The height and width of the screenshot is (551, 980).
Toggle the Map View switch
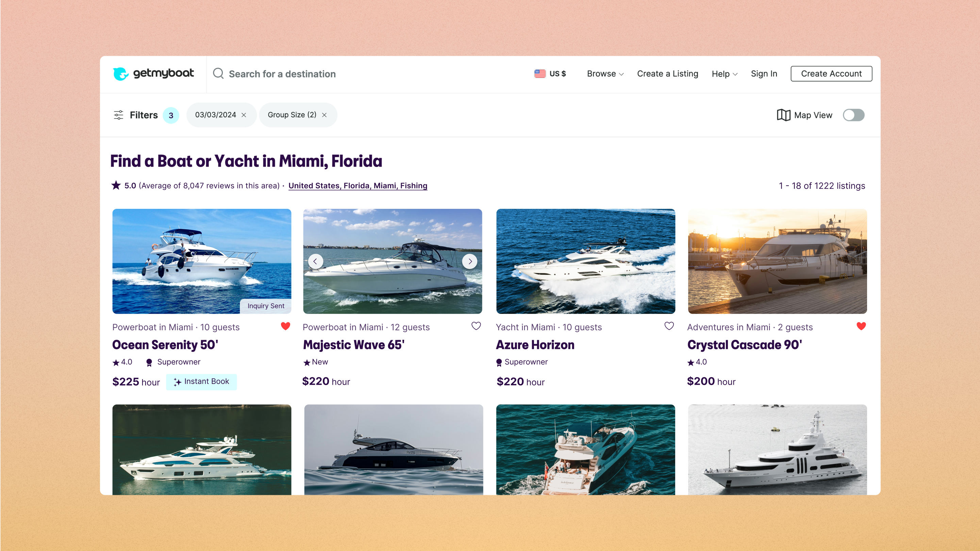click(x=853, y=115)
